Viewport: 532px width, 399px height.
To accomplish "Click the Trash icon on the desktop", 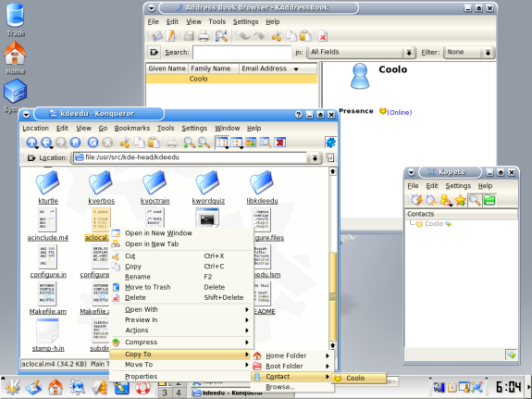I will [x=16, y=19].
